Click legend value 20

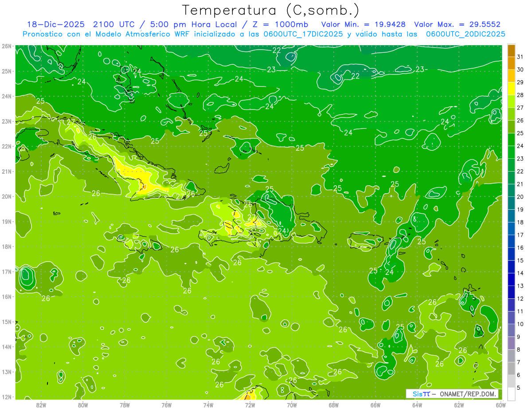click(x=520, y=197)
